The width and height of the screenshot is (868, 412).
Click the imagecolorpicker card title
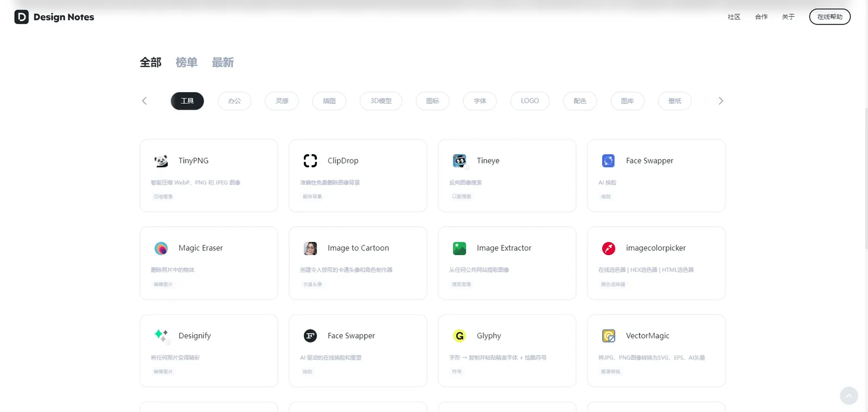point(656,248)
